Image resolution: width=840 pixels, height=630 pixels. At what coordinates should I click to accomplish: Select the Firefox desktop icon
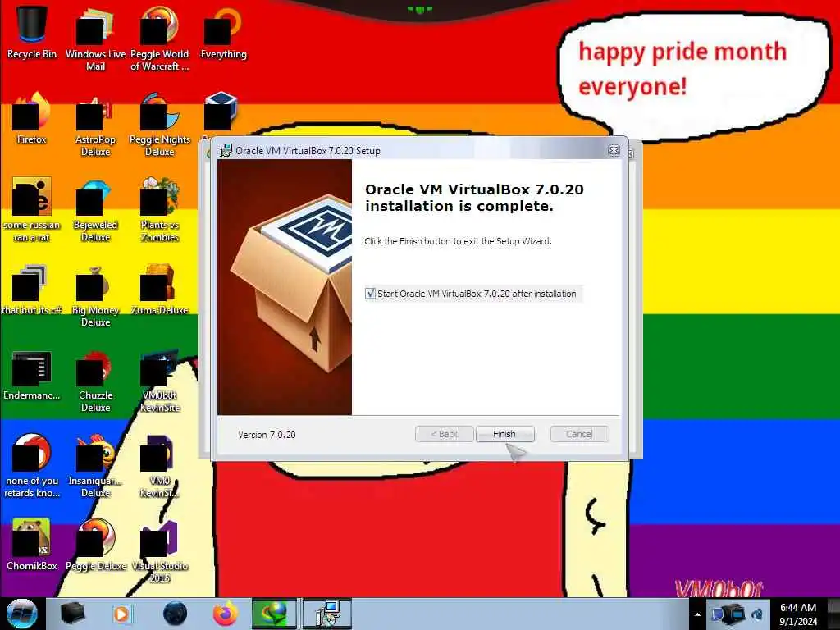(32, 118)
